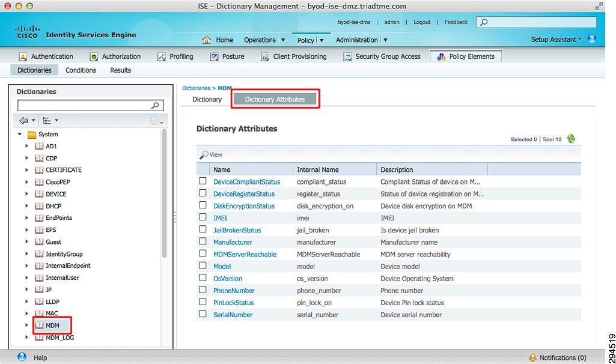Click the Security Group Access icon
This screenshot has width=616, height=364.
pyautogui.click(x=347, y=56)
